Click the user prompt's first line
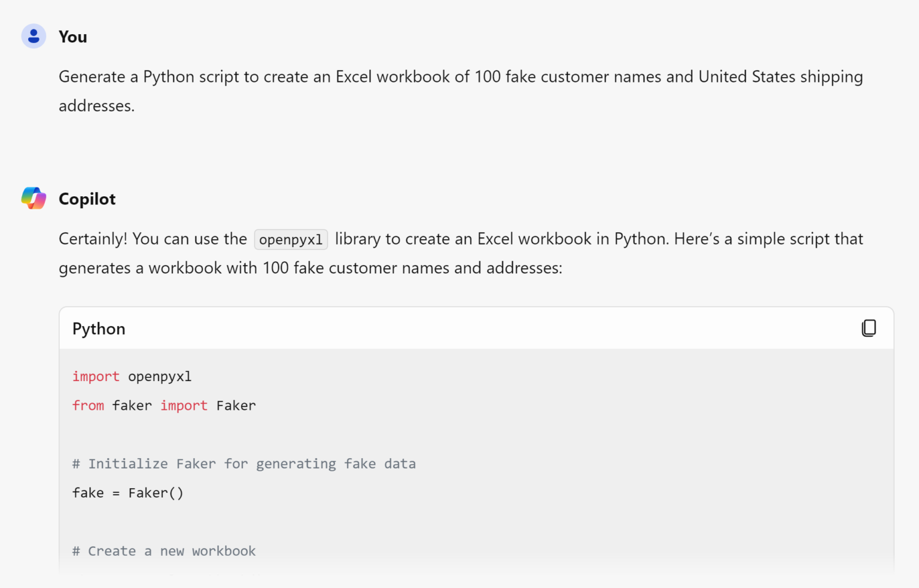919x588 pixels. (x=460, y=77)
